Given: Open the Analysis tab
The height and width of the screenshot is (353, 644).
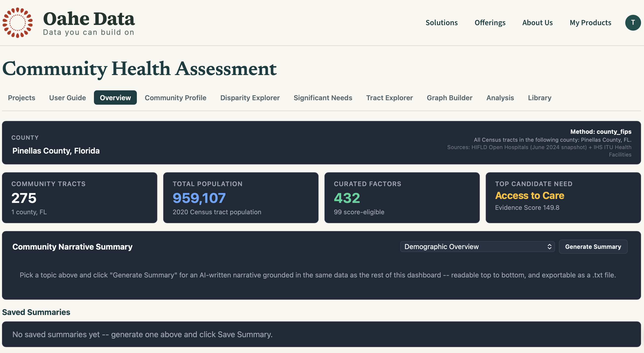Looking at the screenshot, I should (x=500, y=98).
